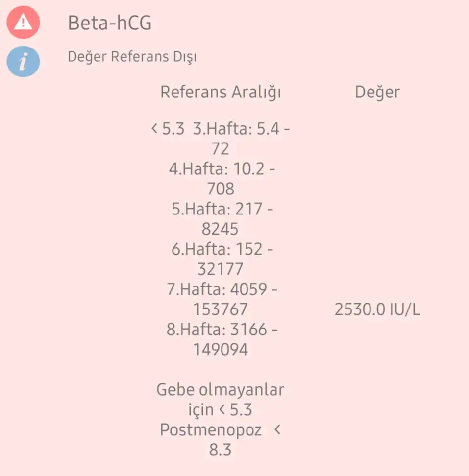Click the 149094 upper limit number
Screen dimensions: 469x476
(221, 350)
